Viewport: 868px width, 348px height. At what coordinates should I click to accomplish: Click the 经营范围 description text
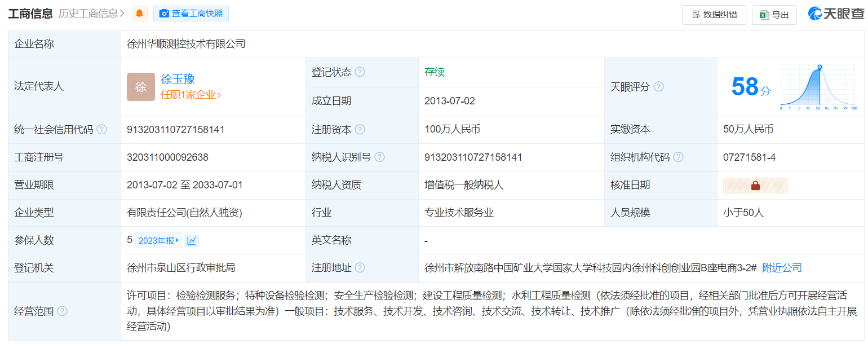[491, 311]
